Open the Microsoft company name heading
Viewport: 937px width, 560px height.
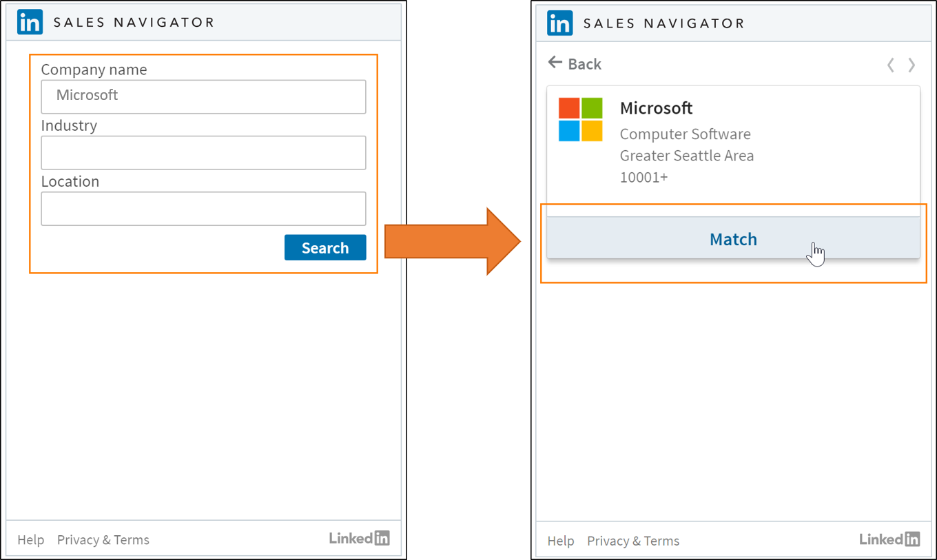pos(656,108)
